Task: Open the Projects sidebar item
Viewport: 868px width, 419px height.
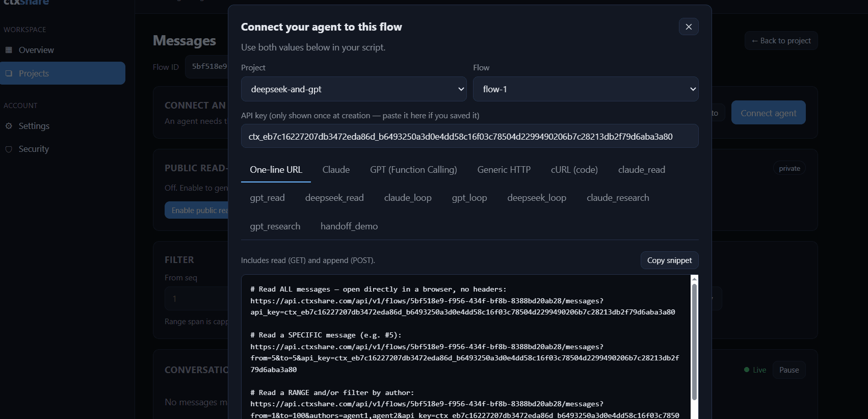Action: pos(63,73)
